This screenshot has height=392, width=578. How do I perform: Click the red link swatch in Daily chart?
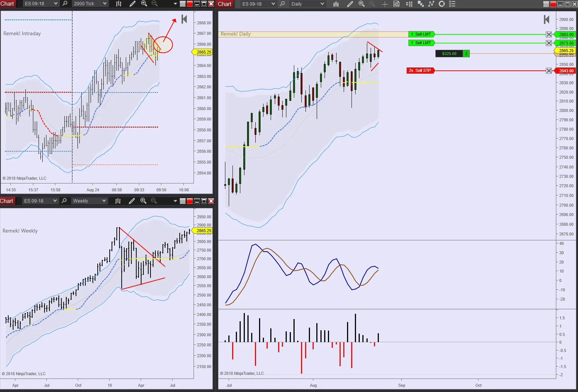click(x=553, y=4)
